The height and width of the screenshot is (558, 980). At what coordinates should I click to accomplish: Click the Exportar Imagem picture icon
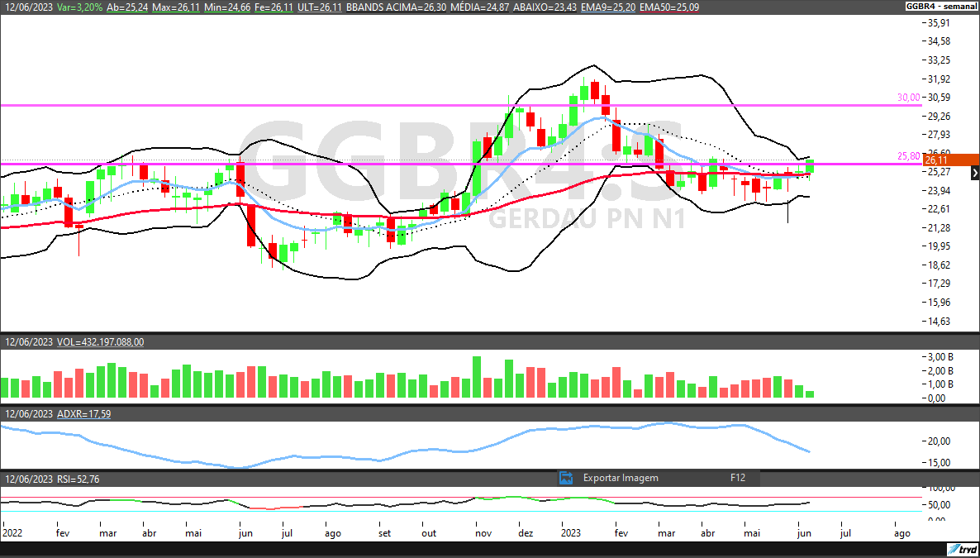coord(566,478)
